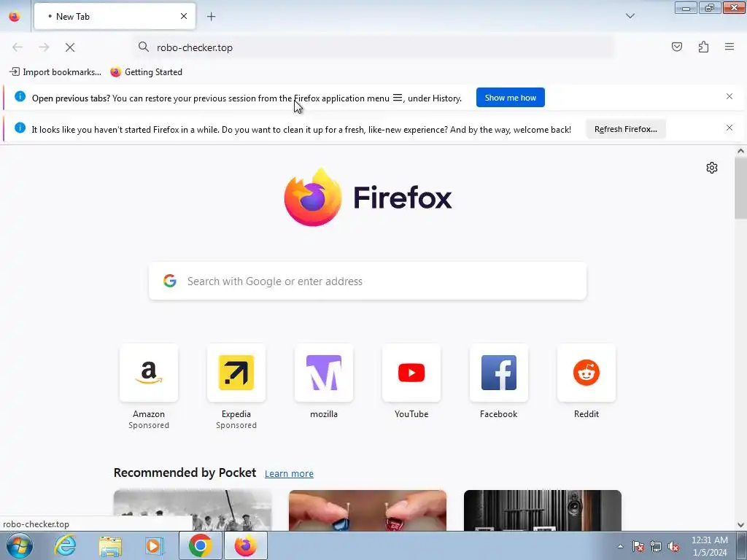Screen dimensions: 747x560
Task: Open the speaker Pocket story thumbnail
Action: coord(543,510)
